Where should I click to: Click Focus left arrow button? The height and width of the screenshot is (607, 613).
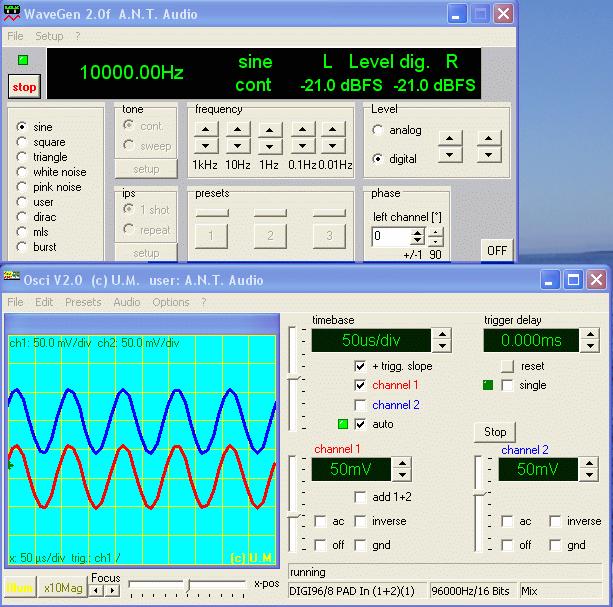[96, 590]
